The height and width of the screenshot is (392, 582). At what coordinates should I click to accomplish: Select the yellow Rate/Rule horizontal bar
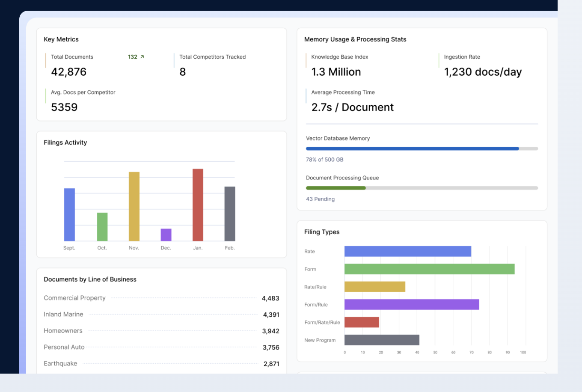(374, 287)
